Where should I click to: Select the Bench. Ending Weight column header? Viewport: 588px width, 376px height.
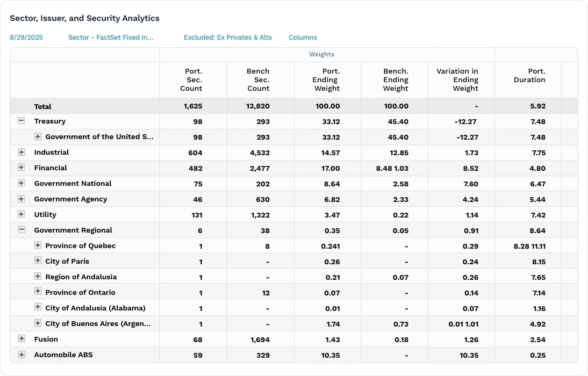tap(396, 80)
